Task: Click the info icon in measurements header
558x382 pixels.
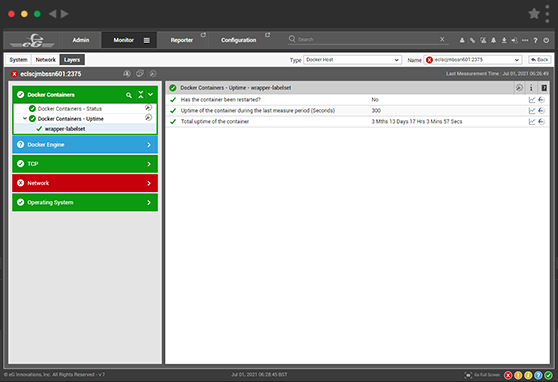Action: [531, 88]
